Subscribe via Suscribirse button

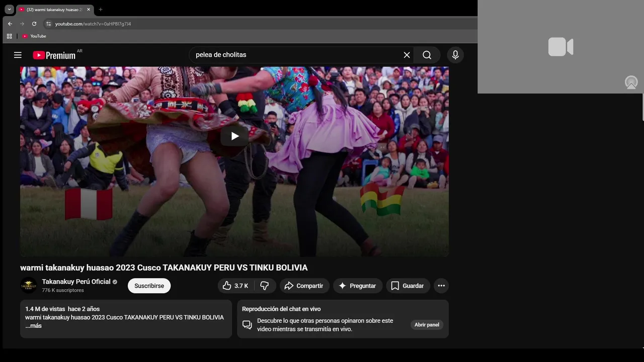(x=149, y=286)
